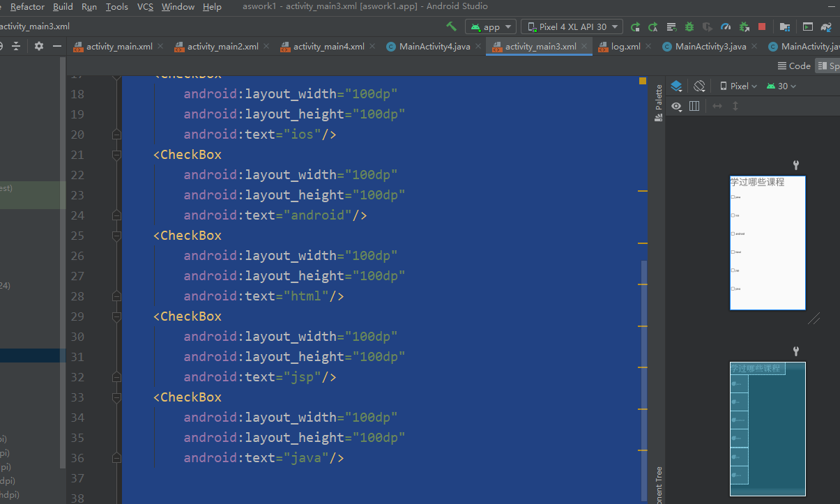Switch to activity_main.xml tab

click(x=119, y=47)
